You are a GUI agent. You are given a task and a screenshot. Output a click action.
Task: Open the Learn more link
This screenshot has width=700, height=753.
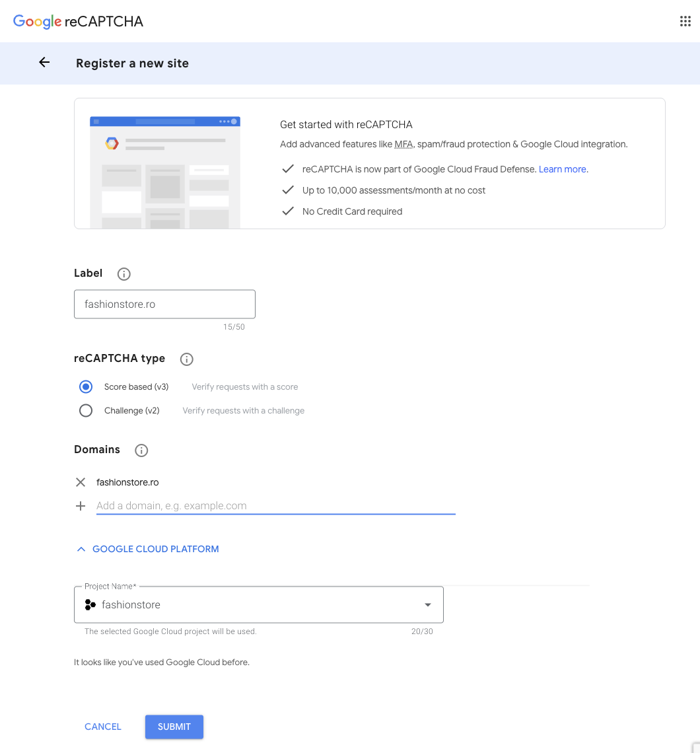click(x=562, y=169)
